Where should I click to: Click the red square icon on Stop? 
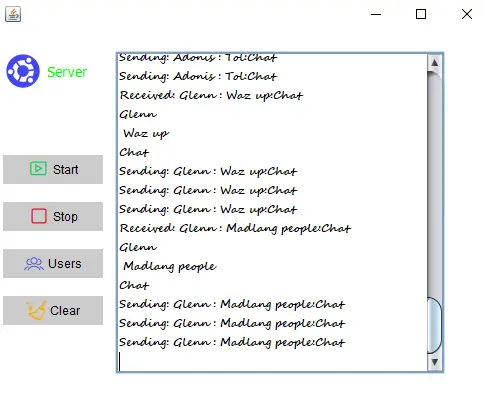[x=39, y=216]
